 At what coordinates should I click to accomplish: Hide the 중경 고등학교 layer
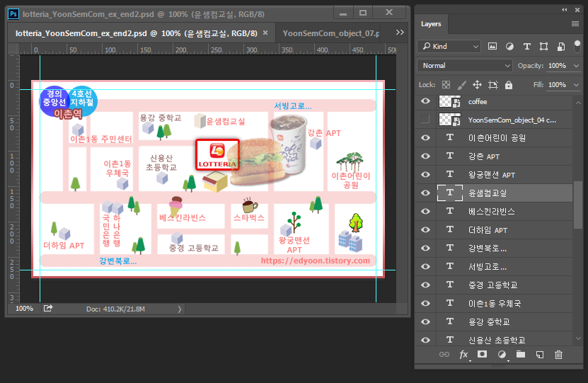pos(425,285)
